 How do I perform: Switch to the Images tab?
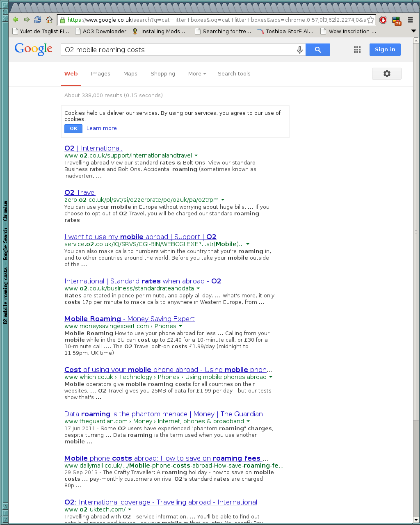(x=100, y=74)
